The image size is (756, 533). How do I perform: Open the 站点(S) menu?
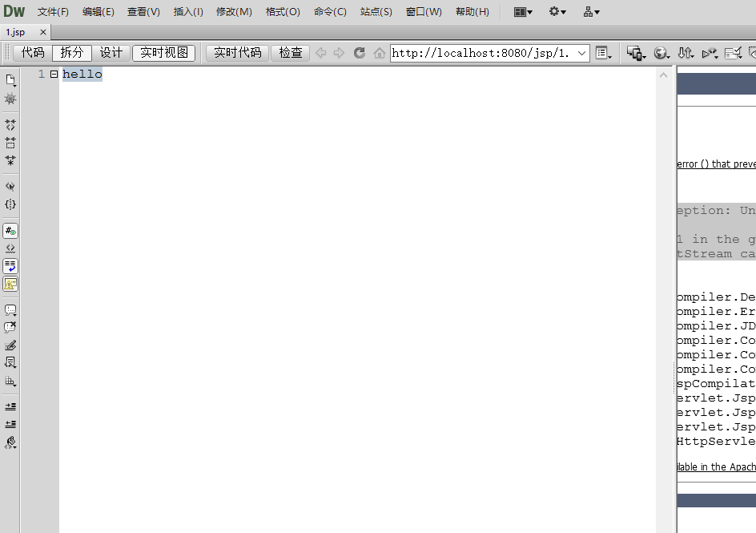coord(376,12)
